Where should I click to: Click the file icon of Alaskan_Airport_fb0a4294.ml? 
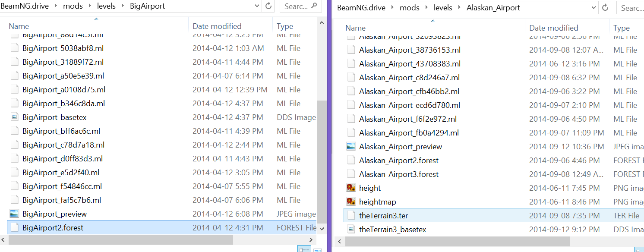tap(351, 133)
